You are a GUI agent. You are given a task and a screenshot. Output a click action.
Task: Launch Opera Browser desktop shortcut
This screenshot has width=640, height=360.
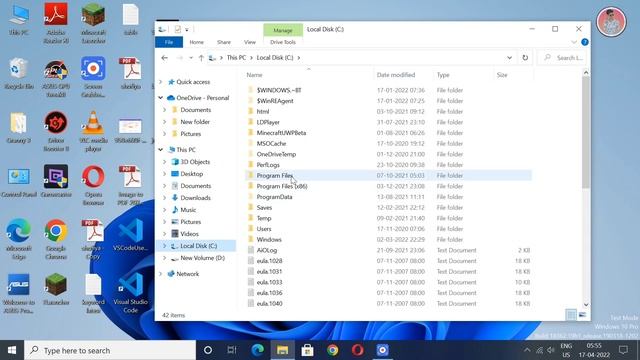click(93, 185)
